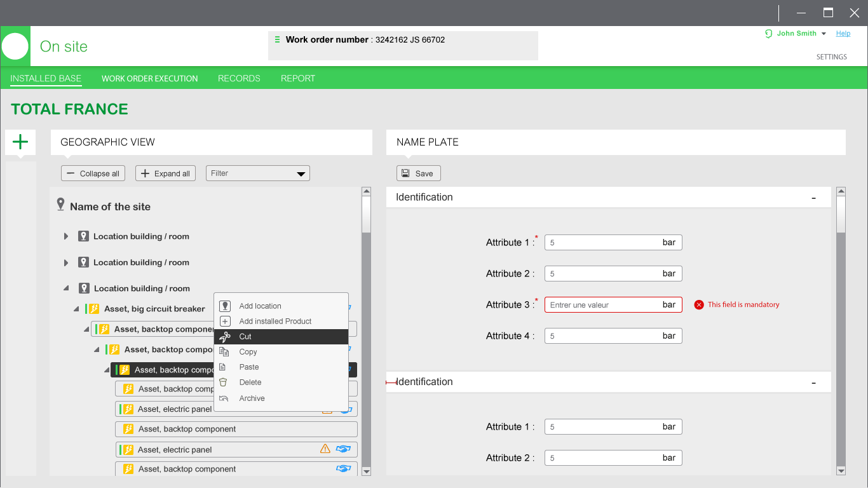The height and width of the screenshot is (488, 868).
Task: Click the handshake icon beside the warning triangle
Action: pyautogui.click(x=344, y=449)
